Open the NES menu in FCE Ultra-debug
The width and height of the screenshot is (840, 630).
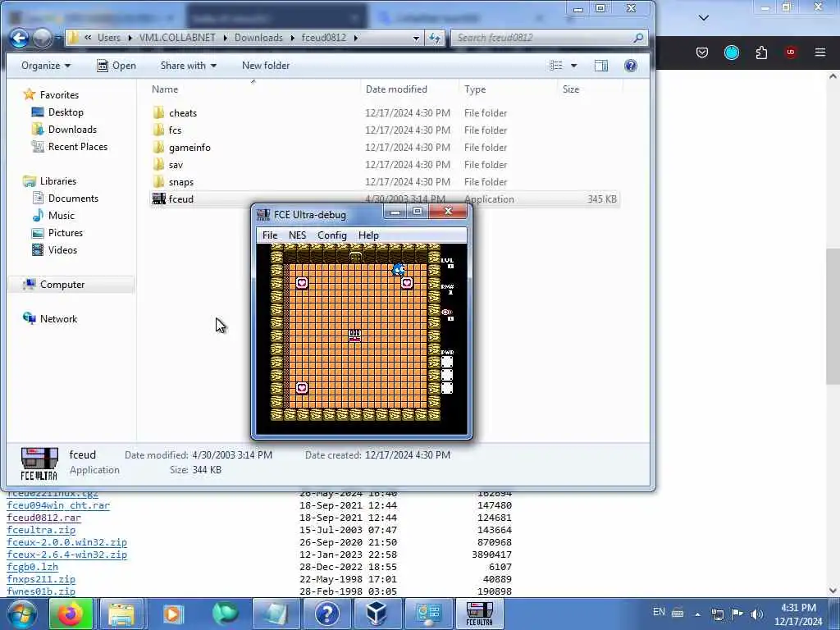click(297, 235)
